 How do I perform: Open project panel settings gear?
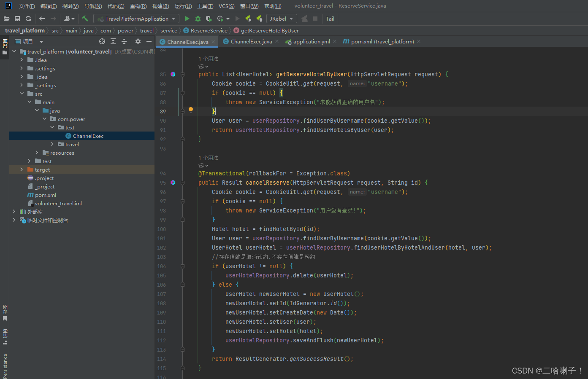pyautogui.click(x=138, y=41)
